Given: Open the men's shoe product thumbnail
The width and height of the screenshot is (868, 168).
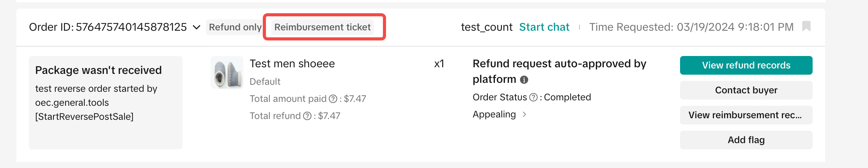Looking at the screenshot, I should tap(227, 72).
